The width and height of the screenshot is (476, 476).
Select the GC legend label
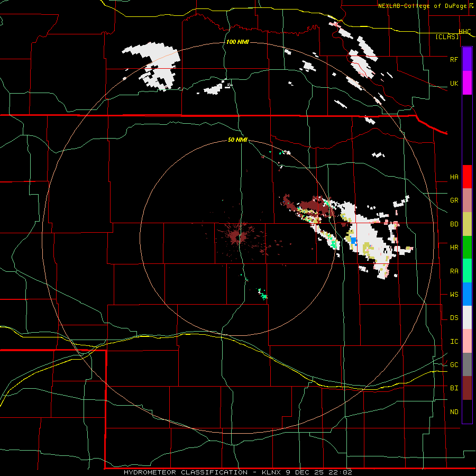[x=454, y=365]
